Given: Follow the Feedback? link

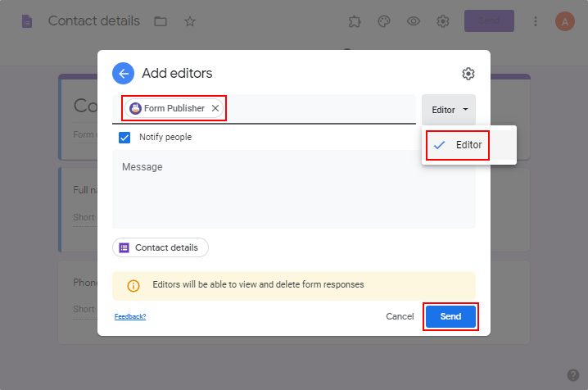Looking at the screenshot, I should pyautogui.click(x=130, y=316).
